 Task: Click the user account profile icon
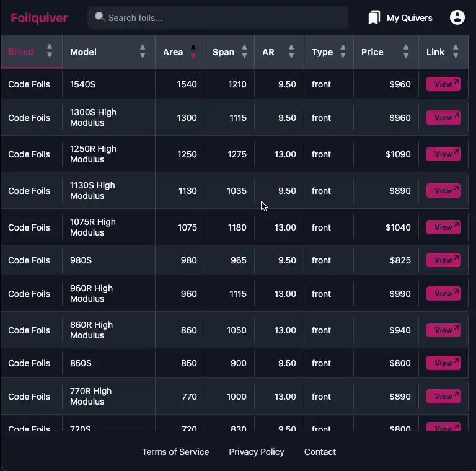[x=457, y=17]
